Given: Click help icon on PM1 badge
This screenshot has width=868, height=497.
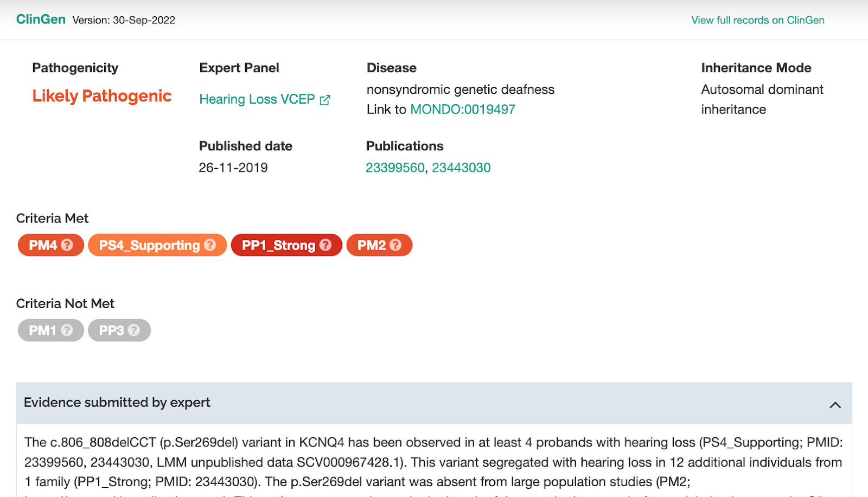Looking at the screenshot, I should (x=67, y=330).
